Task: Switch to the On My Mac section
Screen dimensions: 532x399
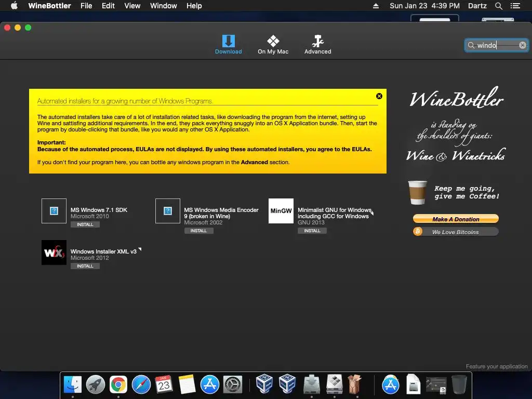Action: tap(273, 45)
